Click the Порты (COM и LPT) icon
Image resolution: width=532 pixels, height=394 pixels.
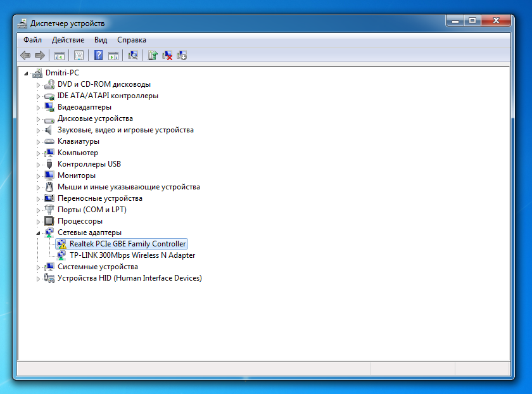pos(49,210)
